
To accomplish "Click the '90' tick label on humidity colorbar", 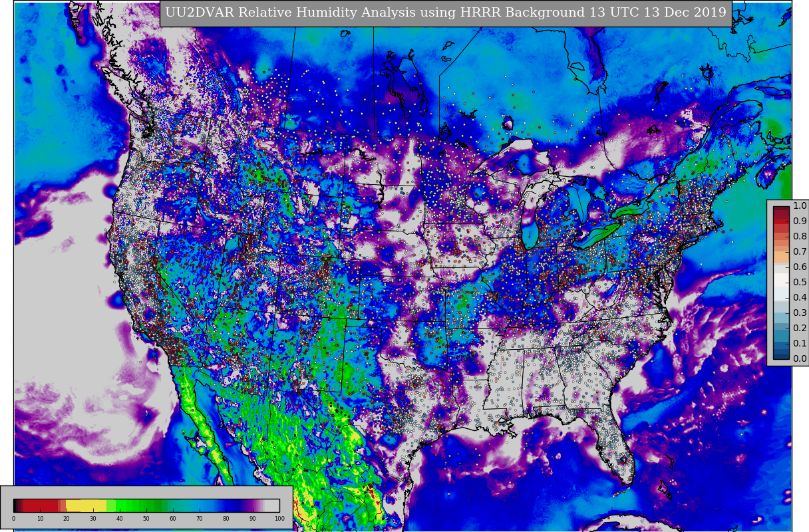I will click(253, 519).
